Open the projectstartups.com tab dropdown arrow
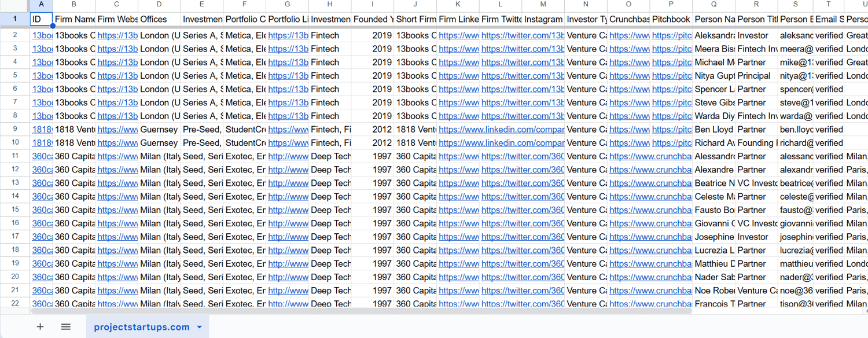Image resolution: width=868 pixels, height=338 pixels. pyautogui.click(x=200, y=327)
